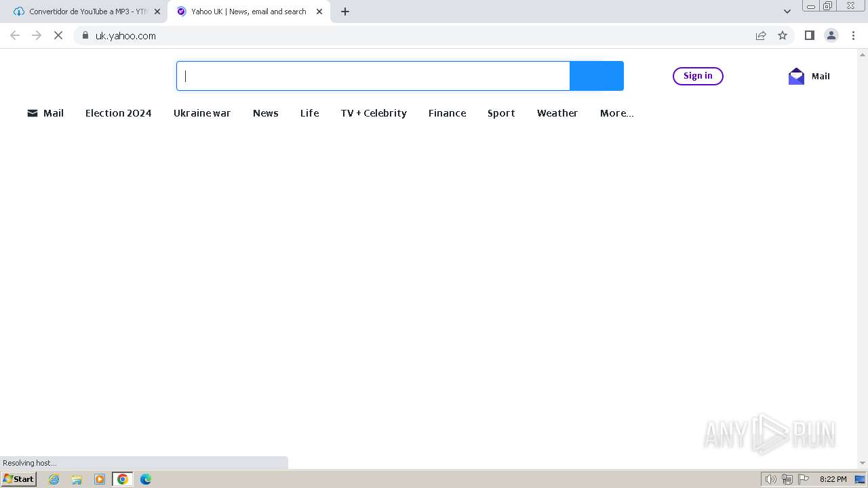Screen dimensions: 868x488
Task: Open the Ukraine war section
Action: [202, 113]
